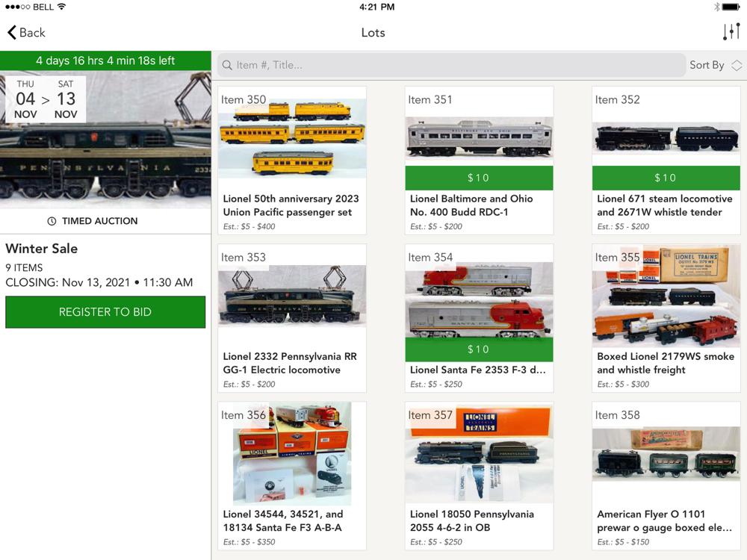Tap estimate Est.: $5 - $400
This screenshot has width=747, height=560.
249,227
